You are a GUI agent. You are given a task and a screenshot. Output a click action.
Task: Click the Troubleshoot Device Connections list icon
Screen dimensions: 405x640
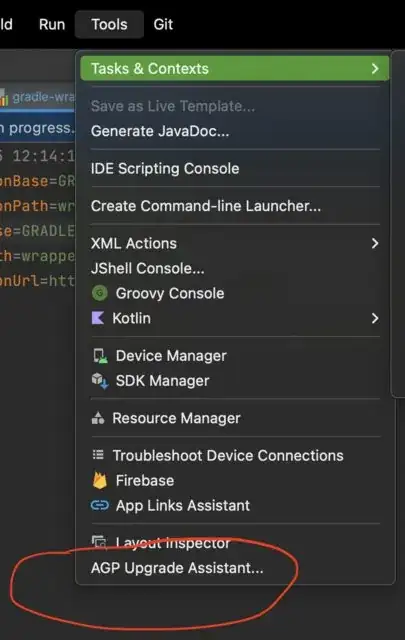98,455
